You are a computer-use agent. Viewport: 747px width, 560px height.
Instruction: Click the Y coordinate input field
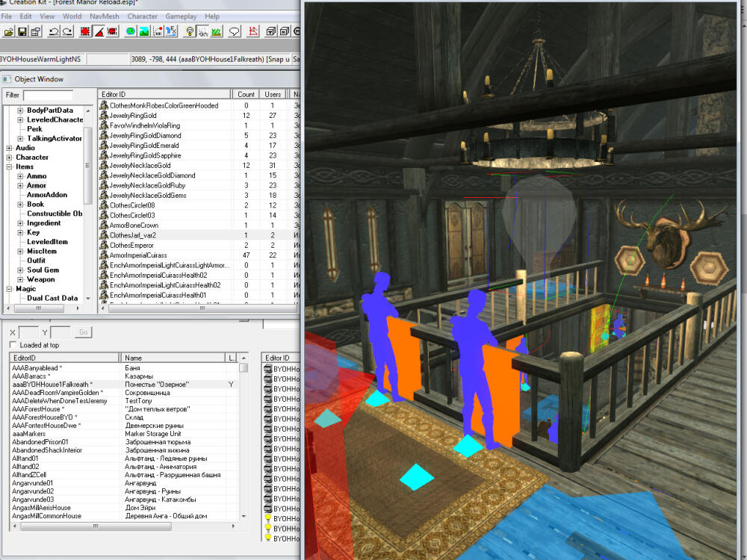pyautogui.click(x=60, y=332)
